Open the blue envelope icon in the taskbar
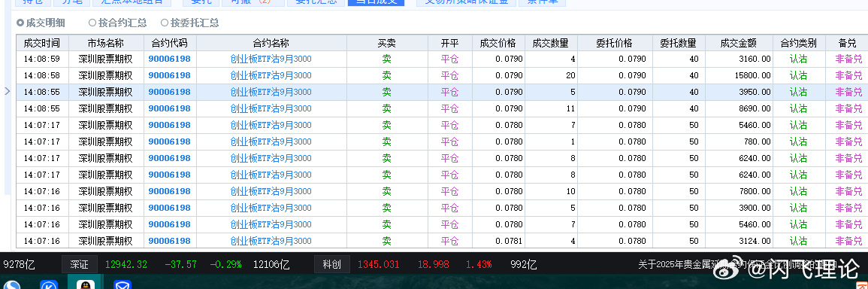Screen dimensions: 868x289 click(x=122, y=285)
